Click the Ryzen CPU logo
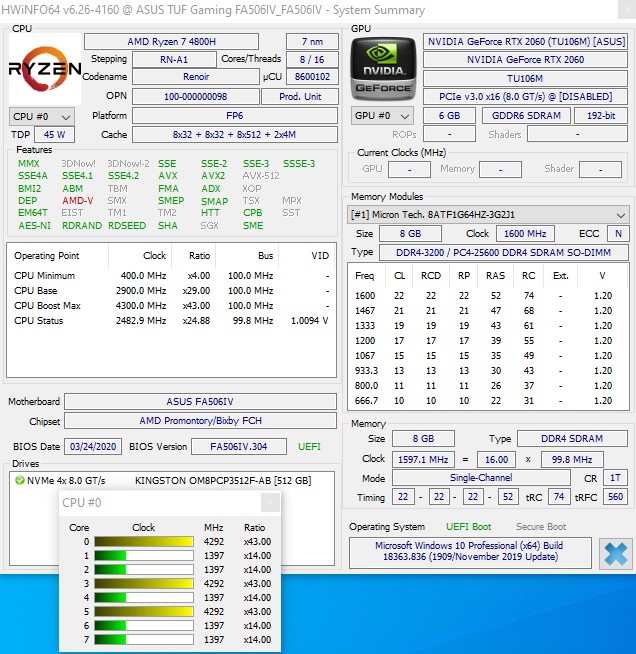This screenshot has width=636, height=654. coord(45,69)
